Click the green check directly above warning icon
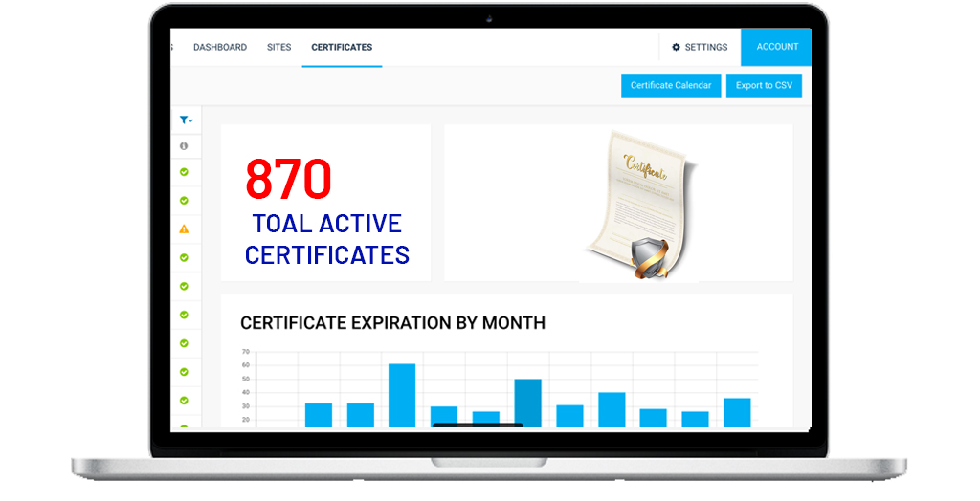The width and height of the screenshot is (980, 501). coord(184,201)
